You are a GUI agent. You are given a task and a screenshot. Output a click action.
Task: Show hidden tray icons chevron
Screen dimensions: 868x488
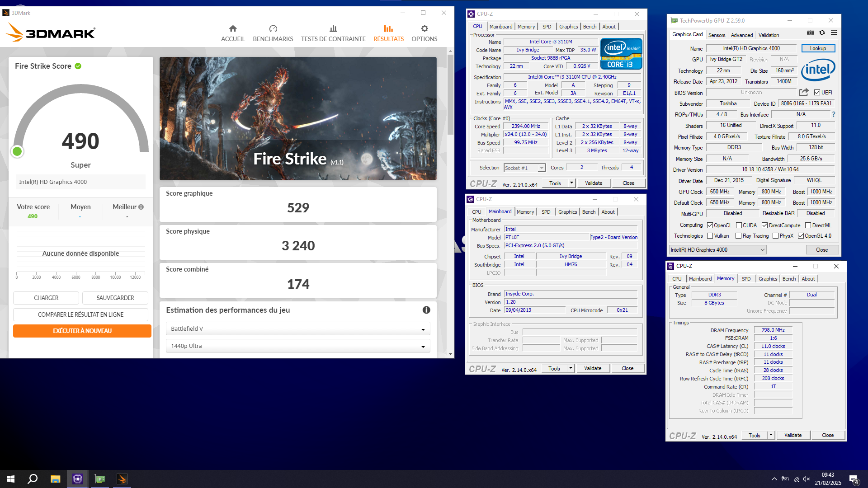coord(774,479)
